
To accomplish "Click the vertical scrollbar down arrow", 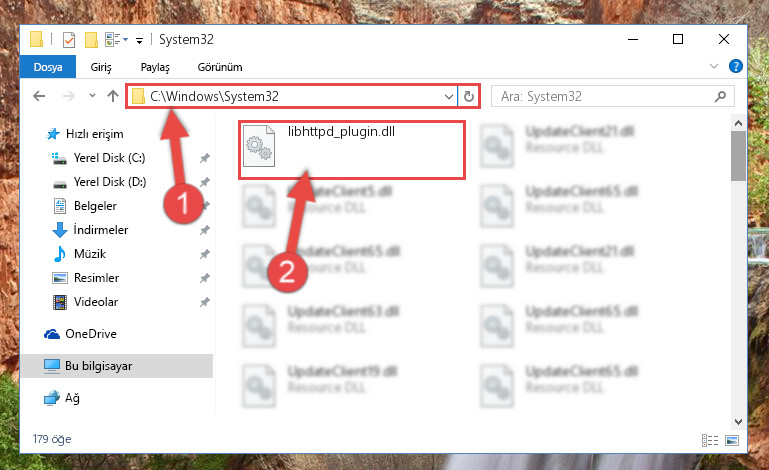I will (739, 421).
